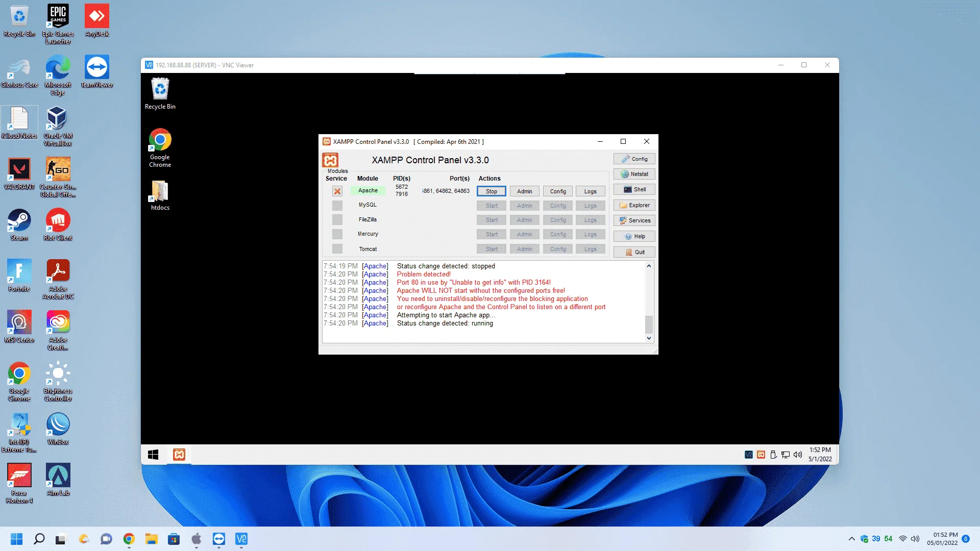Toggle MySQL service checkbox

(x=337, y=206)
